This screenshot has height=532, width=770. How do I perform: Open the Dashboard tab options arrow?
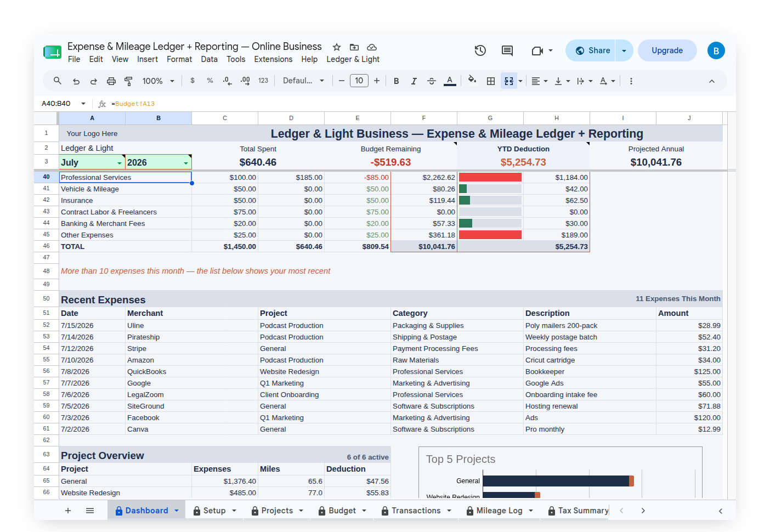click(x=177, y=511)
